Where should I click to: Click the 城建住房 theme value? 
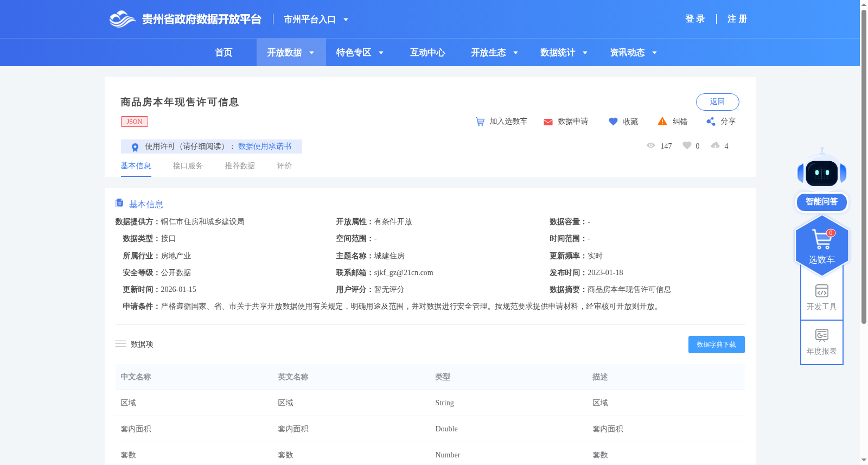389,256
